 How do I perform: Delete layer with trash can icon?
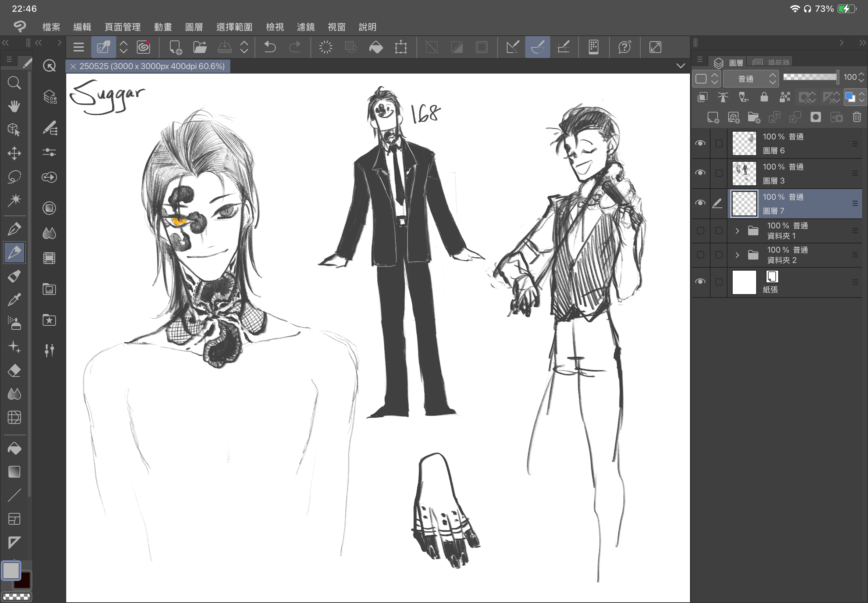(x=857, y=118)
